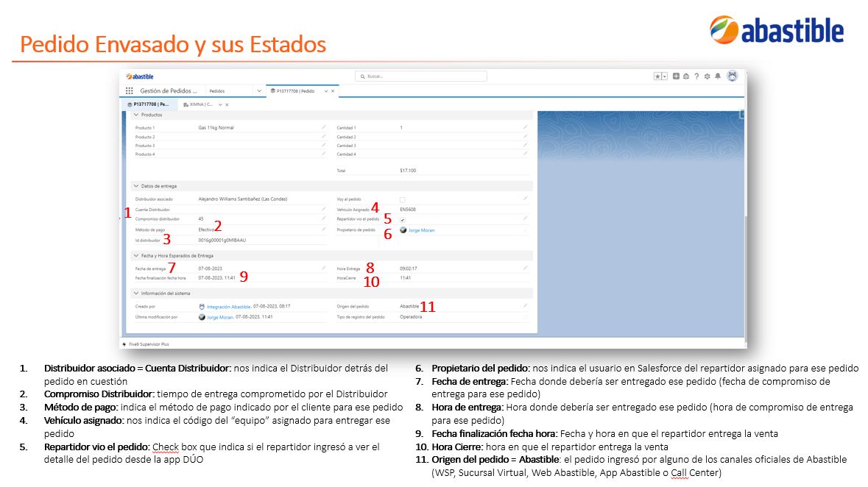Open the Pedidos navigation dropdown arrow
Screen dimensions: 868x487
point(259,90)
